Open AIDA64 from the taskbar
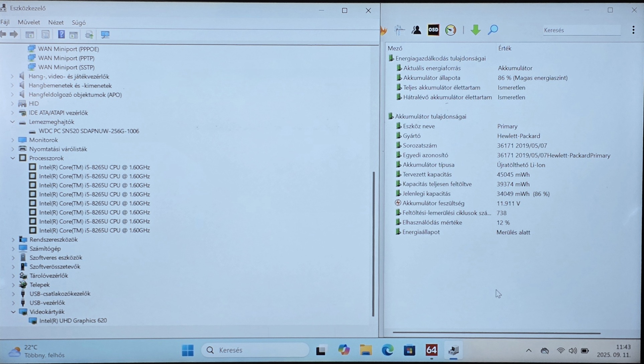Image resolution: width=644 pixels, height=364 pixels. [431, 350]
